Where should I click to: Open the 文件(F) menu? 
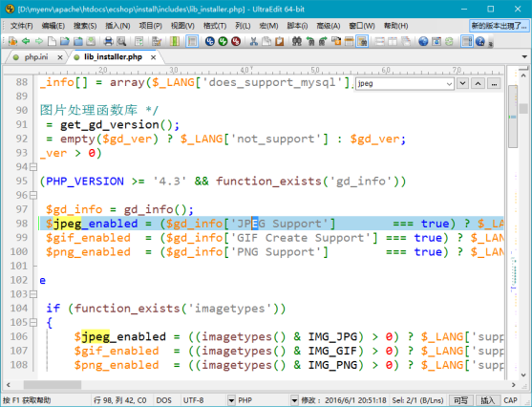point(21,26)
